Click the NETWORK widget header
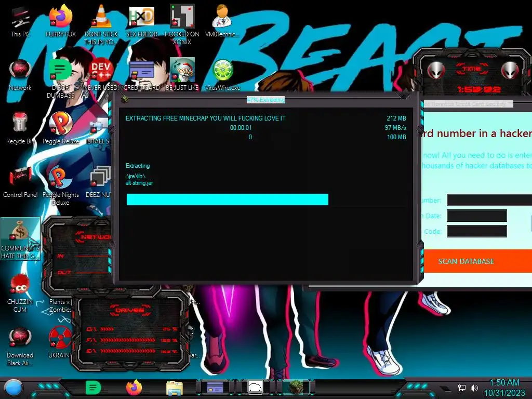532x399 pixels. (x=94, y=237)
